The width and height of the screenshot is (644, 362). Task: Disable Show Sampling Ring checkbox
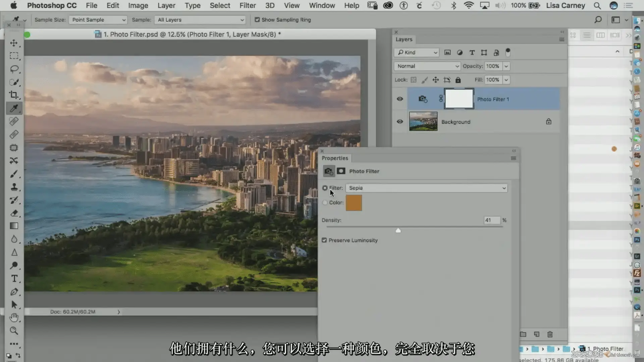point(257,20)
